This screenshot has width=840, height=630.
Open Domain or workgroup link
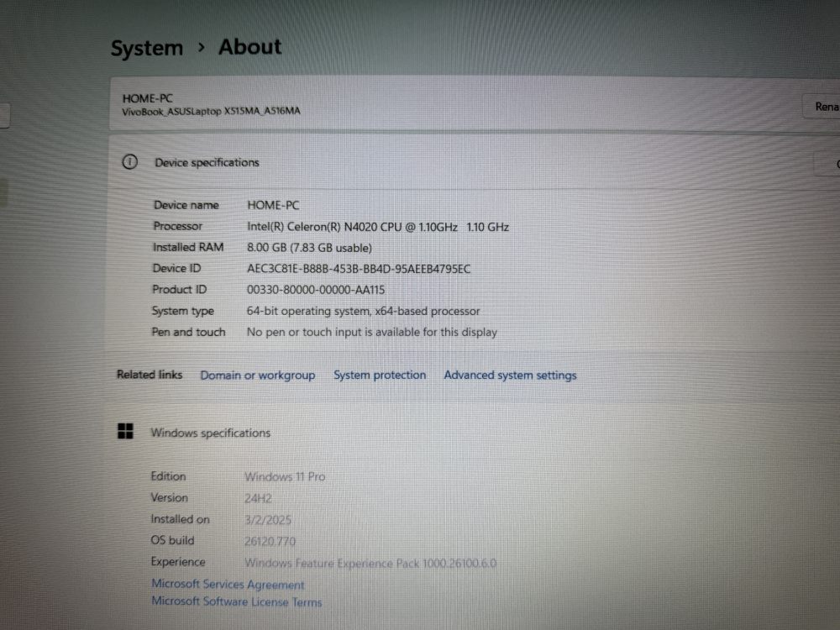point(258,375)
